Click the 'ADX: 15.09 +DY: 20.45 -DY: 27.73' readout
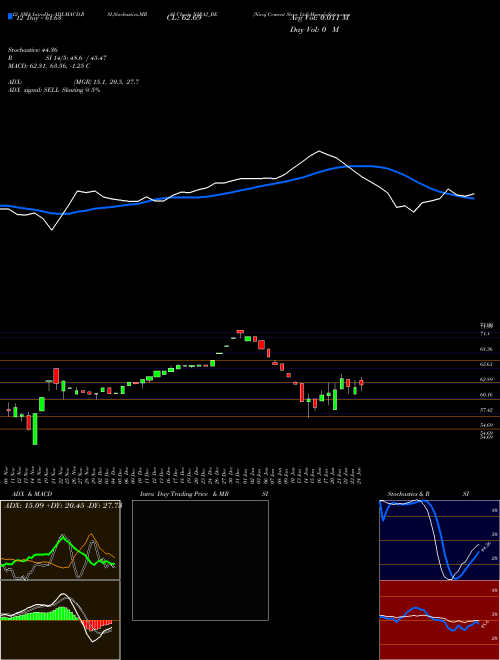The image size is (500, 660). tap(63, 506)
